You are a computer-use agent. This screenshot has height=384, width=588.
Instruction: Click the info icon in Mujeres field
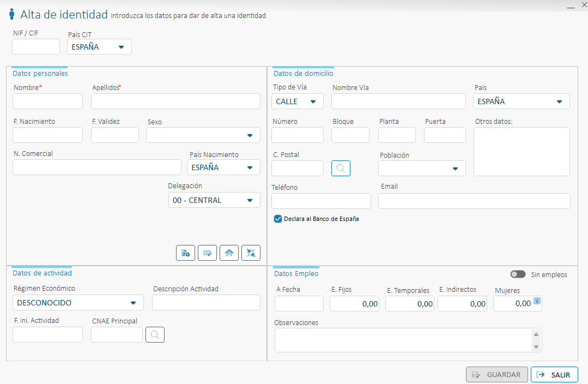pyautogui.click(x=537, y=301)
